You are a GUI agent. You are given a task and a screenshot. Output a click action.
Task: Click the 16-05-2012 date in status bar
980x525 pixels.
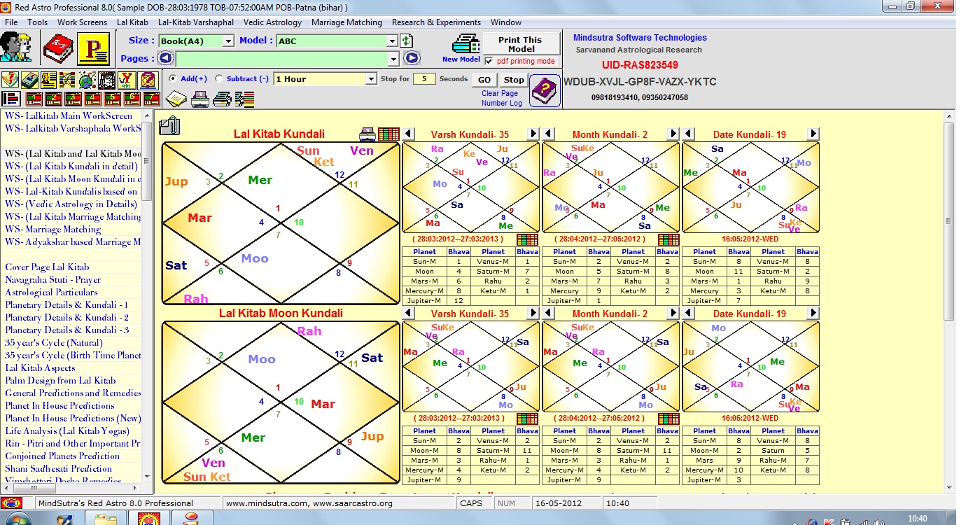558,503
